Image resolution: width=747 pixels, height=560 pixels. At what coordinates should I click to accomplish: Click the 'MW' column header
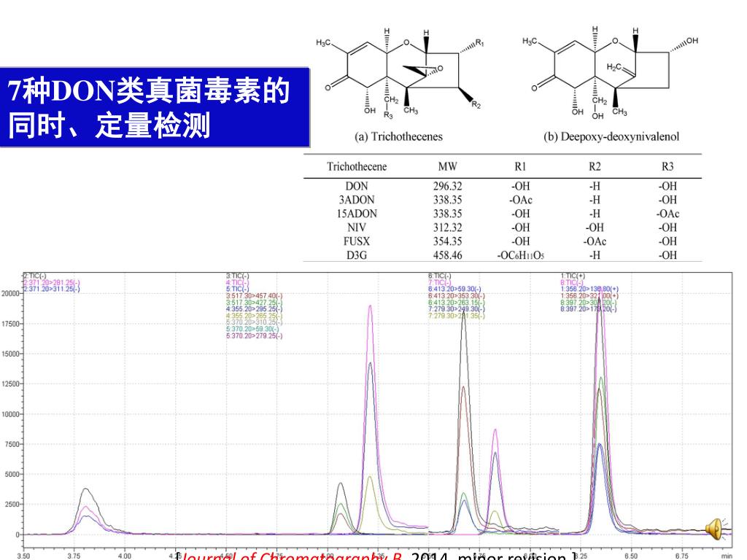coord(447,167)
